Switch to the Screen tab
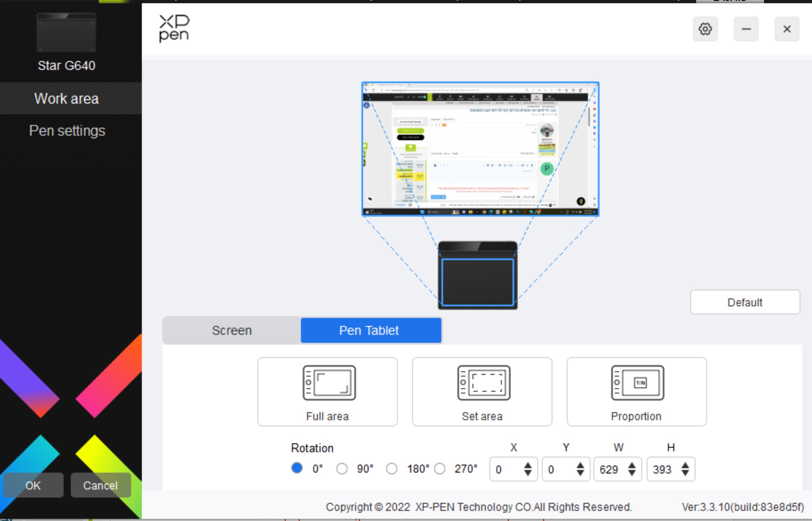This screenshot has height=521, width=812. (232, 330)
